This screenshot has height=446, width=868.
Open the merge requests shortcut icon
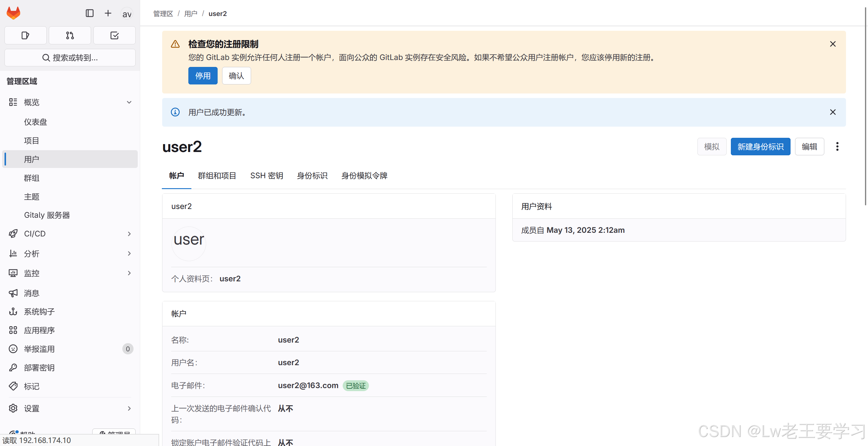[70, 35]
